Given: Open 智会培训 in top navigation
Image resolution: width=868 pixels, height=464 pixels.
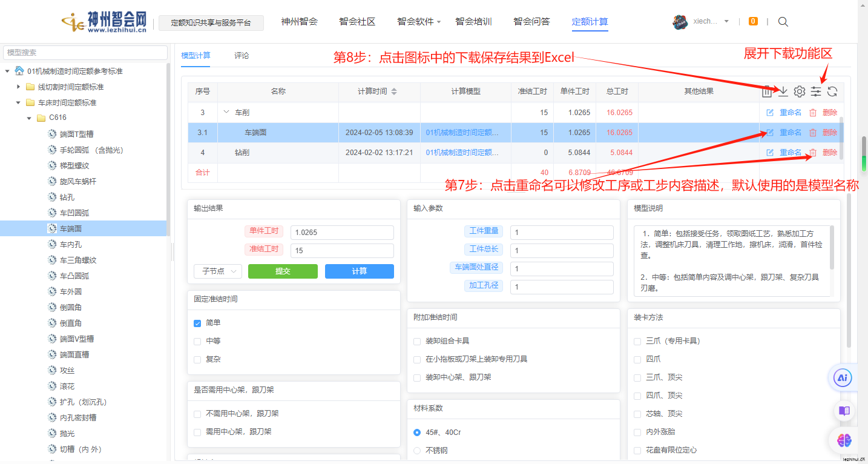Looking at the screenshot, I should coord(473,22).
